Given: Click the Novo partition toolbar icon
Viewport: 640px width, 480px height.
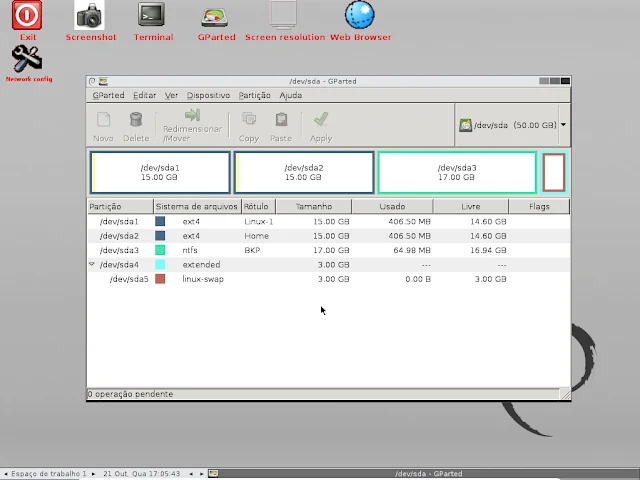Looking at the screenshot, I should pos(103,120).
